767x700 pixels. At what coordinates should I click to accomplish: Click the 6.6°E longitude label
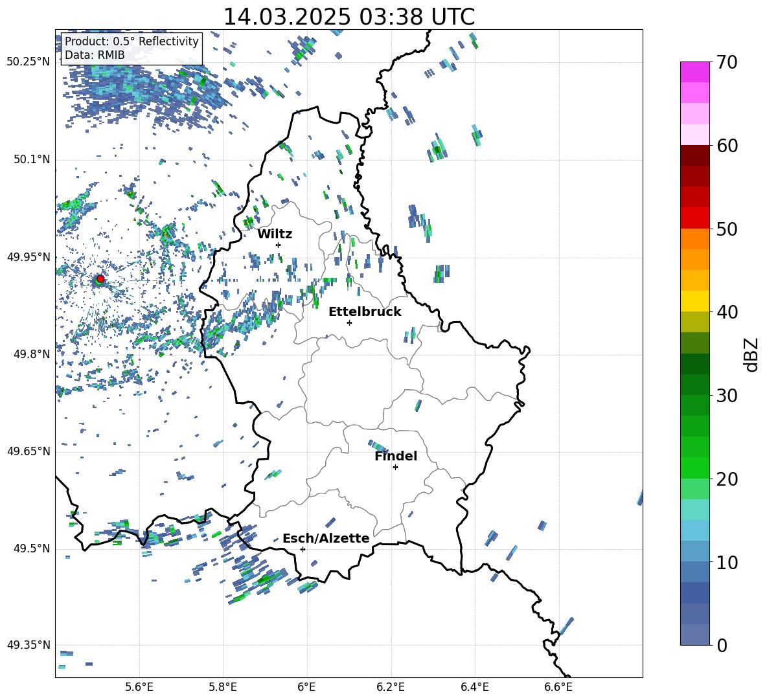[x=558, y=687]
